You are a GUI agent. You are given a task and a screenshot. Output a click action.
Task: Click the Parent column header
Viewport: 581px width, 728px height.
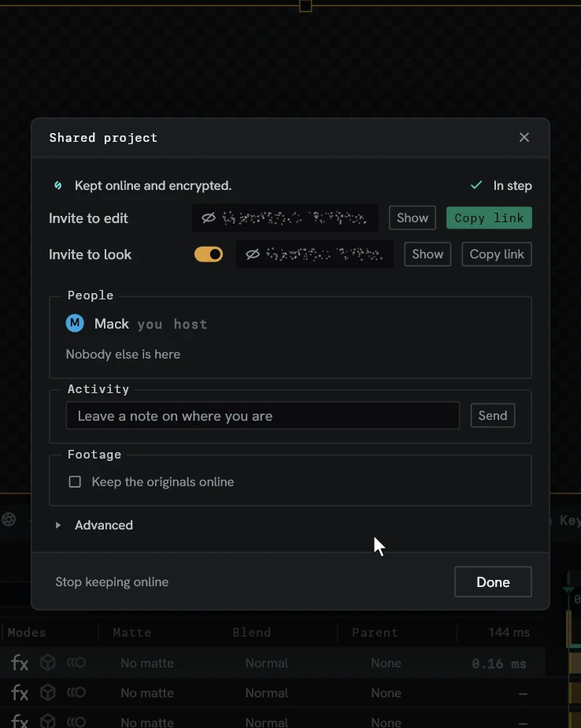375,633
